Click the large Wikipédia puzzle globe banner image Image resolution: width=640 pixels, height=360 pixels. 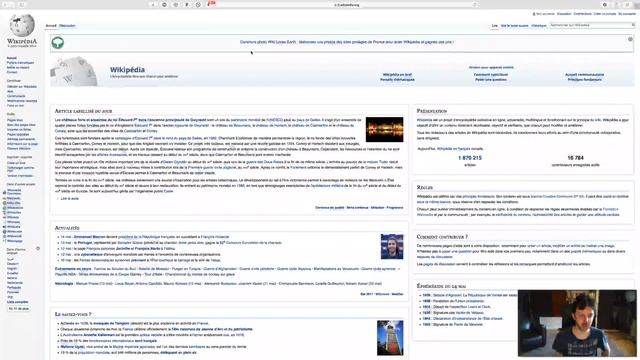click(74, 71)
